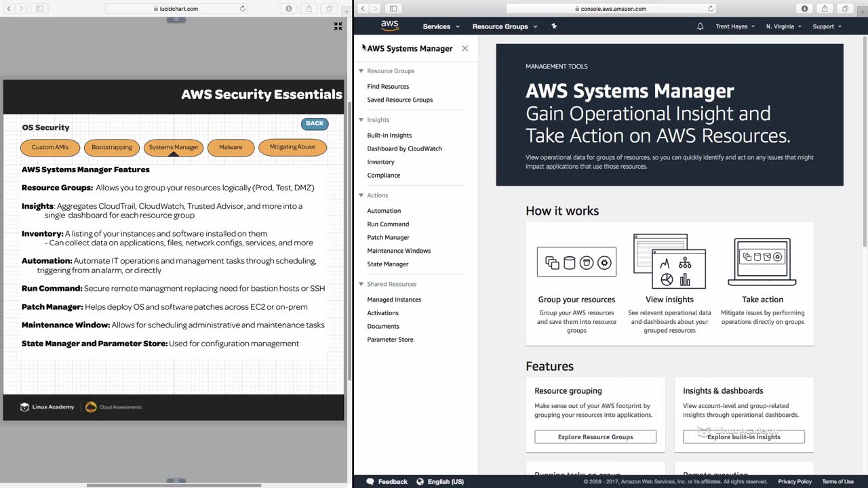This screenshot has width=868, height=488.
Task: Click the AWS logo to go home
Action: point(389,26)
